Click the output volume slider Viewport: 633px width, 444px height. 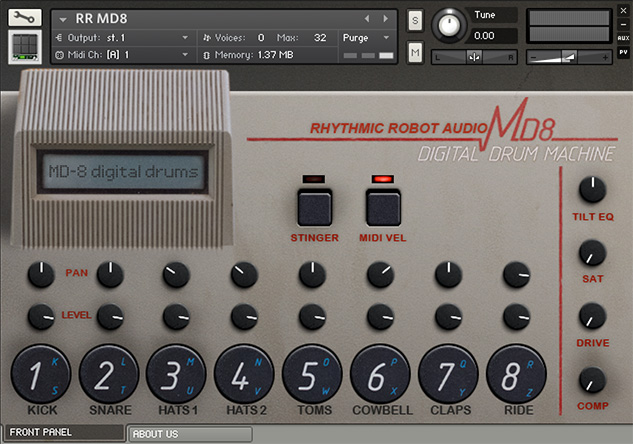tap(569, 57)
